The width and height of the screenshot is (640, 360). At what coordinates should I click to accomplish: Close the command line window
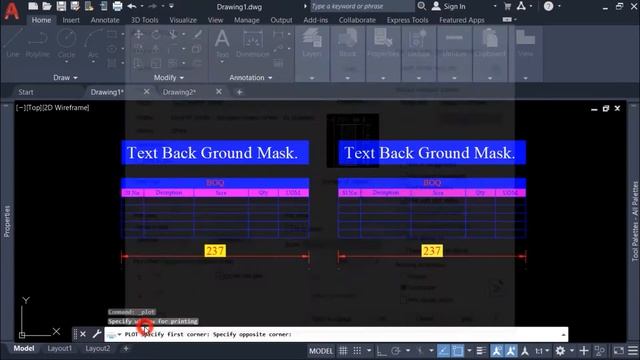coord(83,334)
